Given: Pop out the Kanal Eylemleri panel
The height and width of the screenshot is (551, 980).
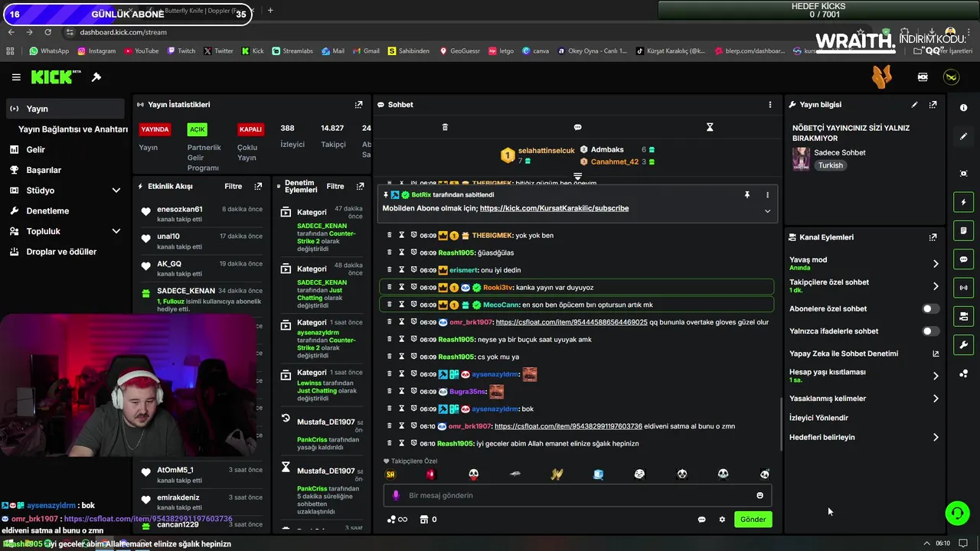Looking at the screenshot, I should coord(933,237).
